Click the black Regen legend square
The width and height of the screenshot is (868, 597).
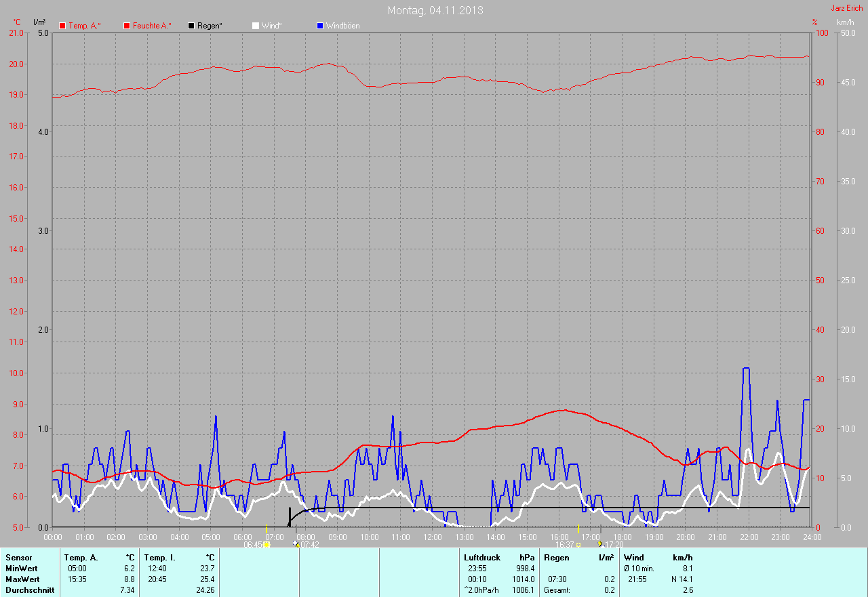click(x=191, y=26)
